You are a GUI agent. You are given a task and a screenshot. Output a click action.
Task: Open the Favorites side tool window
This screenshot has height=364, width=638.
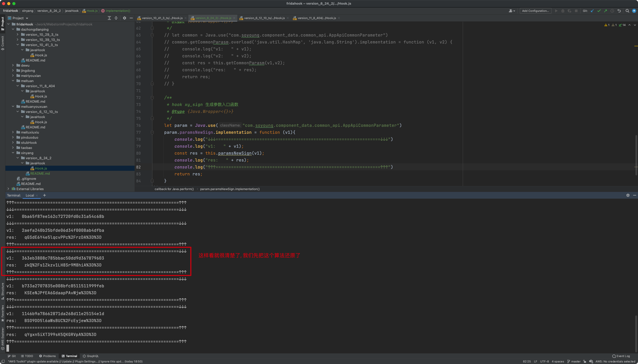click(x=3, y=313)
